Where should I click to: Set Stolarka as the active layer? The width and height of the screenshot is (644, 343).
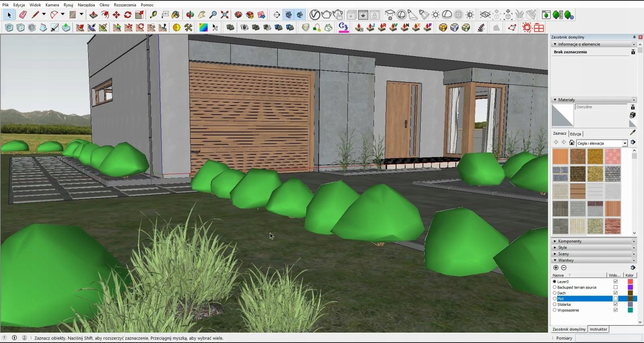point(555,304)
